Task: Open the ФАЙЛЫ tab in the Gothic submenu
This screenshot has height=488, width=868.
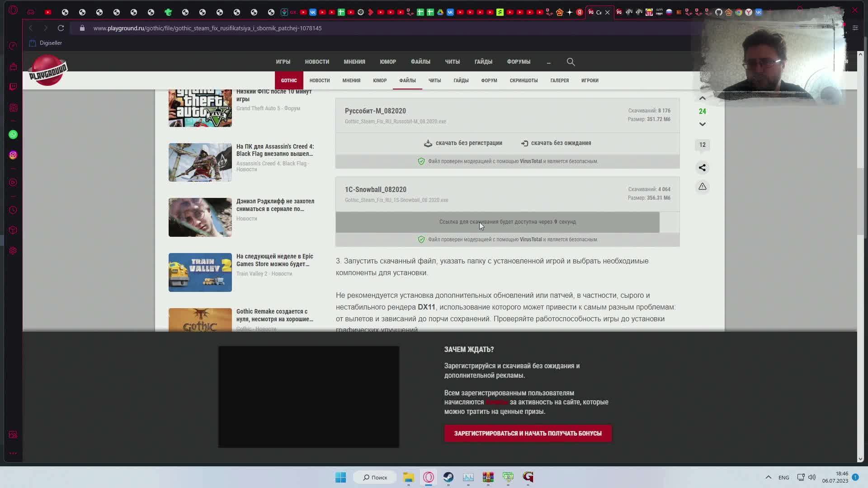Action: click(x=407, y=80)
